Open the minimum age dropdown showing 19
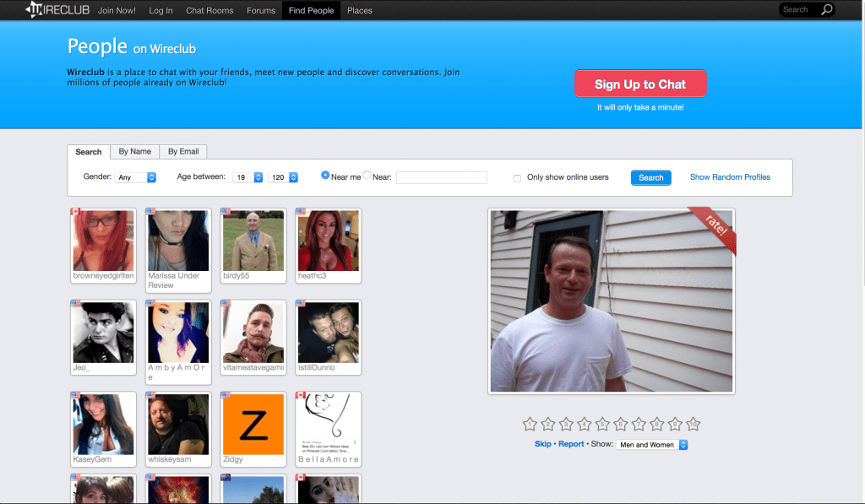Image resolution: width=865 pixels, height=504 pixels. pyautogui.click(x=248, y=177)
